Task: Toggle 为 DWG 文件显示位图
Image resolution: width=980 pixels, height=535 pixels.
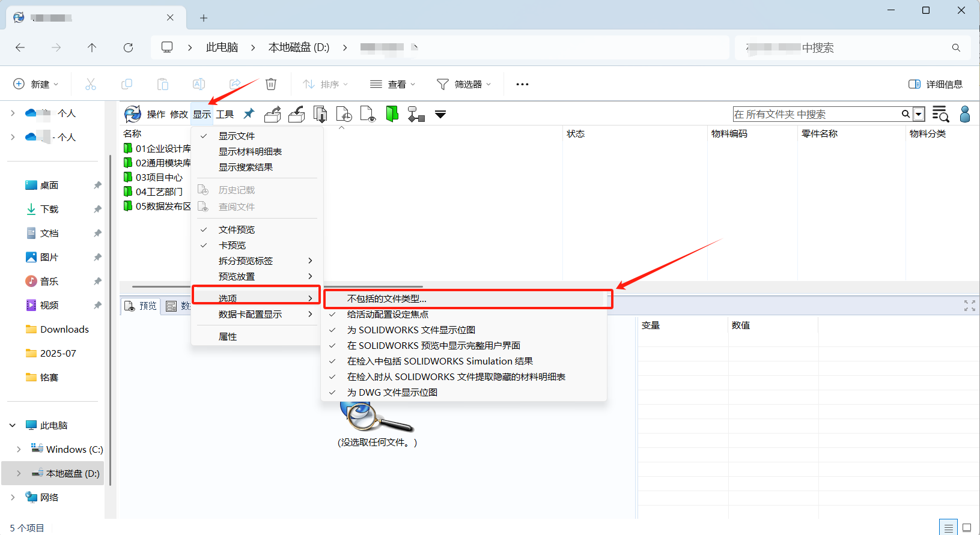Action: [x=464, y=393]
